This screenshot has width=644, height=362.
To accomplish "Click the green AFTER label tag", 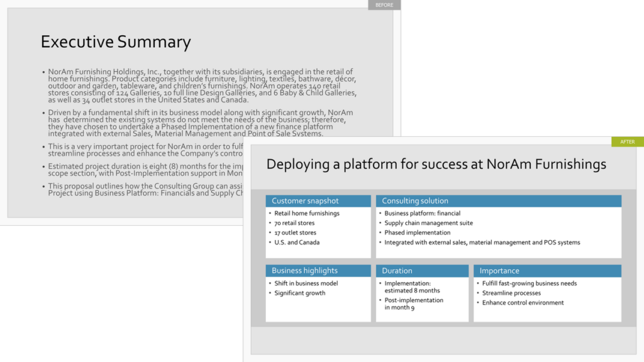I will pos(627,142).
